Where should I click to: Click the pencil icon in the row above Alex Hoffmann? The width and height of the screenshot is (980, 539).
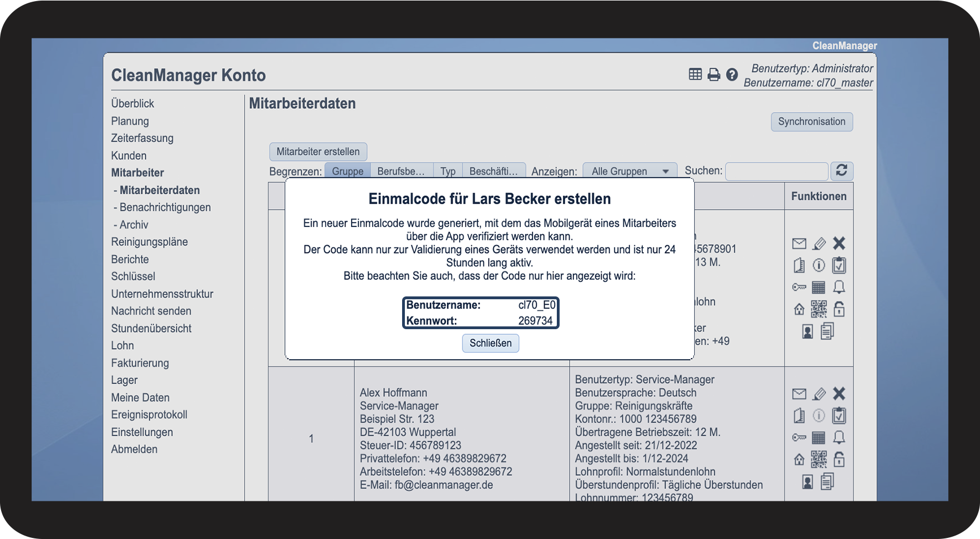(819, 244)
